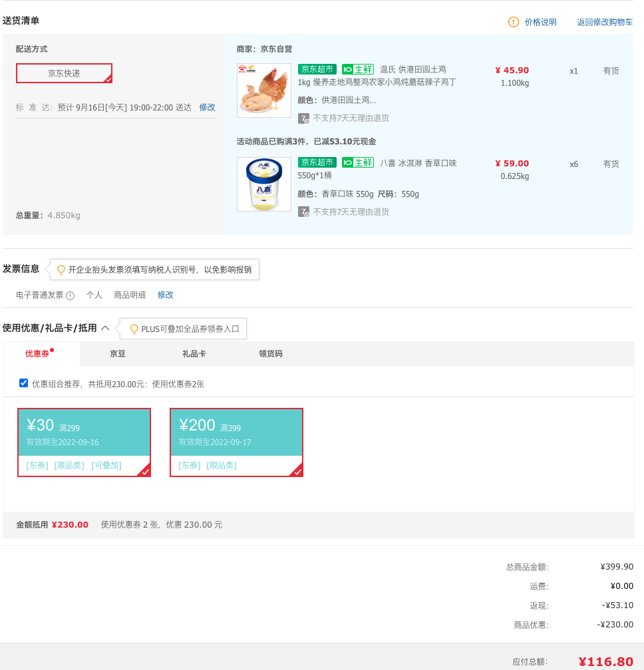Screen dimensions: 644x670
Task: Click the lightbulb icon in the invoice tip
Action: pyautogui.click(x=61, y=269)
